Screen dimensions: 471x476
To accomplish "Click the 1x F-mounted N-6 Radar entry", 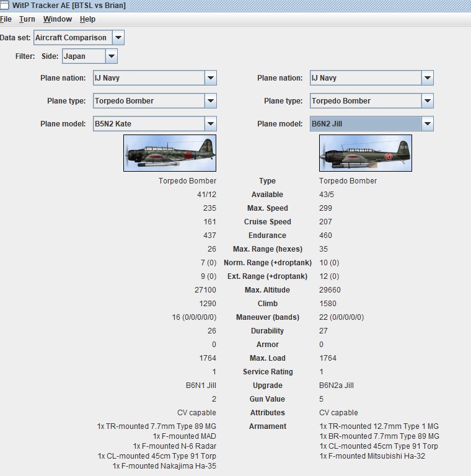I will click(175, 446).
